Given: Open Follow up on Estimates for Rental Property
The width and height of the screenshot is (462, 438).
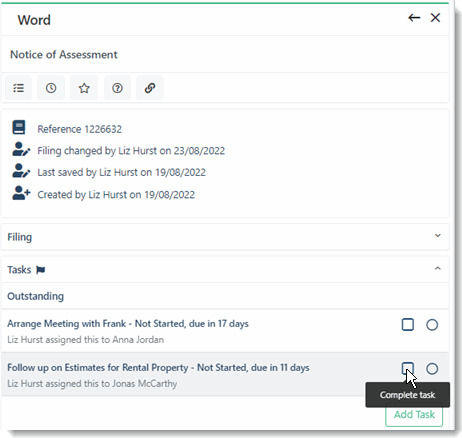Looking at the screenshot, I should (x=158, y=368).
